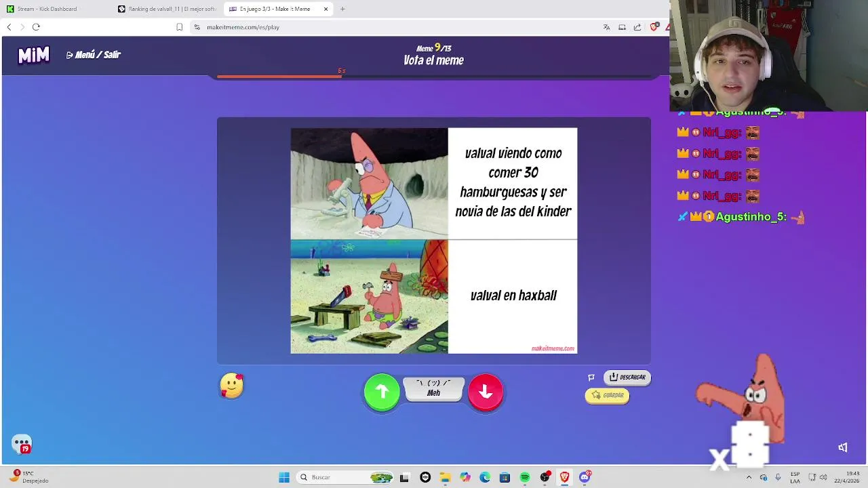Open a new browser tab
The width and height of the screenshot is (868, 488).
click(x=342, y=9)
